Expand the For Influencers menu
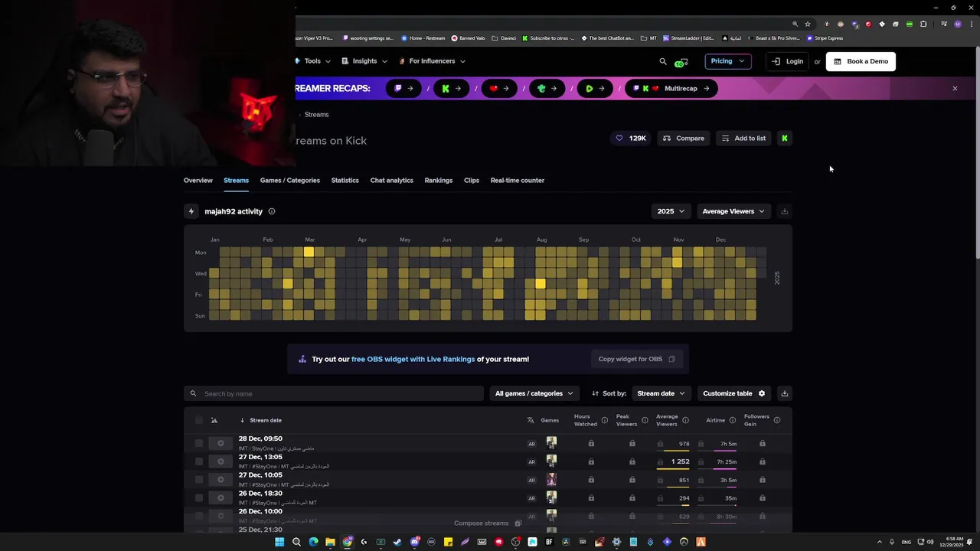The width and height of the screenshot is (980, 551). click(x=433, y=61)
